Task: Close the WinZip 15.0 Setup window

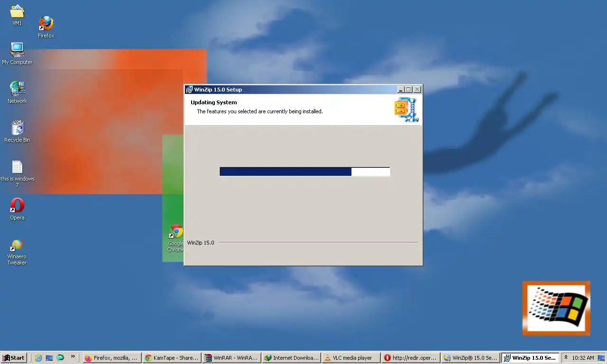Action: point(417,90)
